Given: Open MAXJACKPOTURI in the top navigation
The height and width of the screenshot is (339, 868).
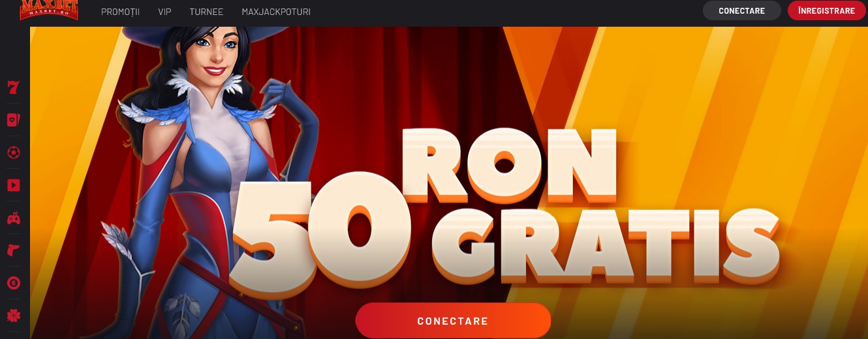Looking at the screenshot, I should [x=276, y=12].
